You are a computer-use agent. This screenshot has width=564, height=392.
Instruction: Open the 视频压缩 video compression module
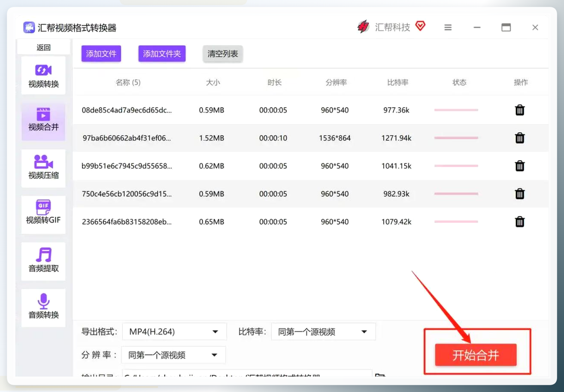pos(43,168)
